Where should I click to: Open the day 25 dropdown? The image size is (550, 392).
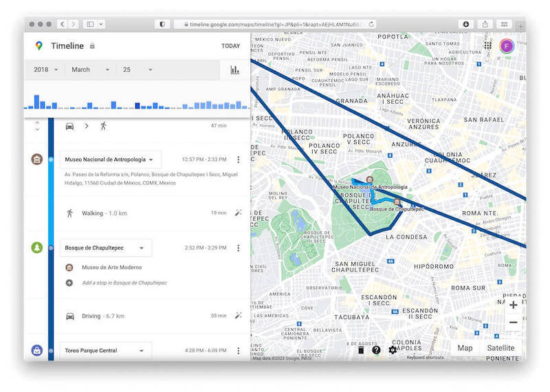[137, 69]
